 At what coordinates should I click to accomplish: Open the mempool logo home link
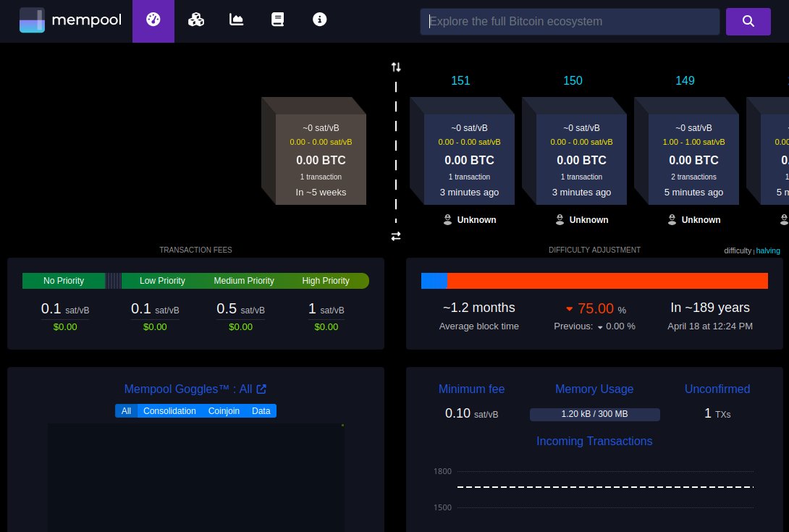coord(70,20)
